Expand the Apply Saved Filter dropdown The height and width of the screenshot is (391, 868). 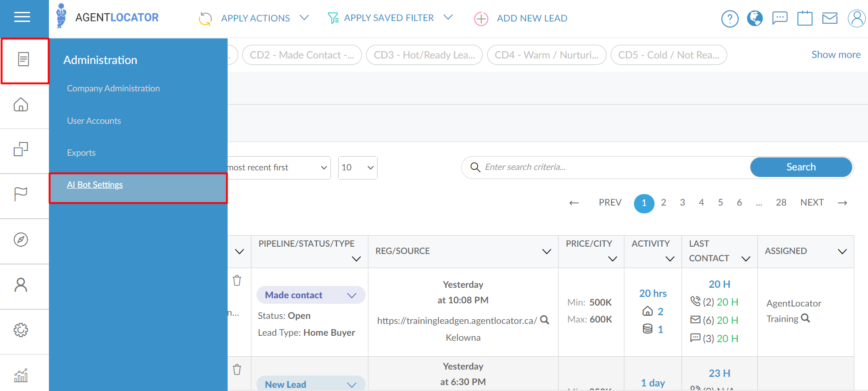(448, 17)
